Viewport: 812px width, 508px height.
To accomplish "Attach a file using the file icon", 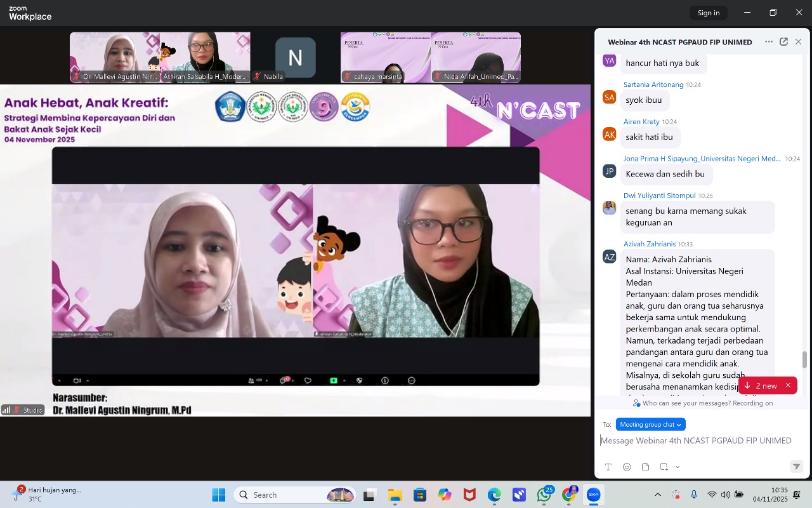I will (x=645, y=467).
